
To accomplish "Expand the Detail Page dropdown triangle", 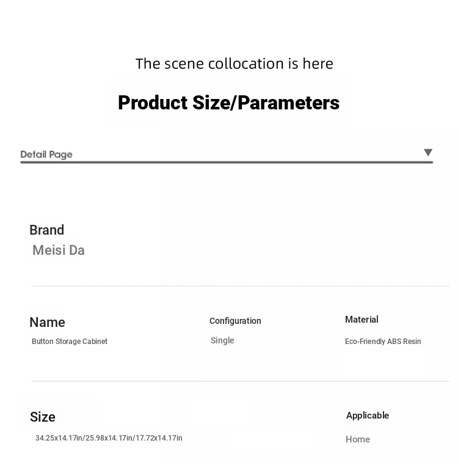I will pos(427,152).
